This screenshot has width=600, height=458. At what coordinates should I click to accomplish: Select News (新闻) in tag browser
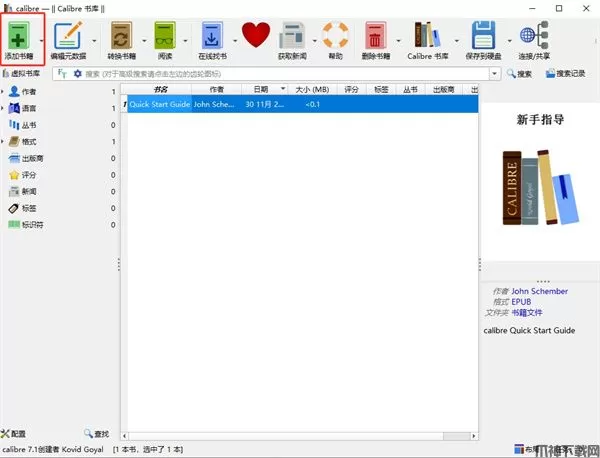point(22,191)
